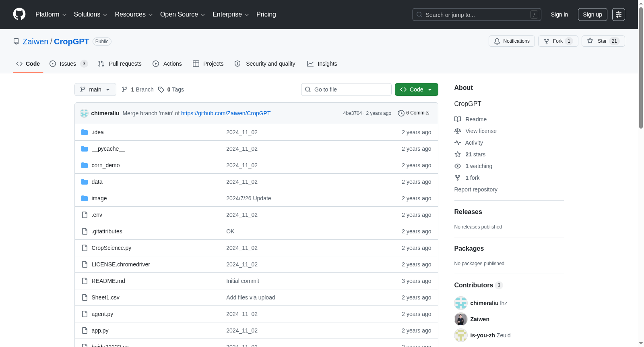The image size is (644, 347).
Task: Expand the Open Source menu
Action: coord(183,15)
